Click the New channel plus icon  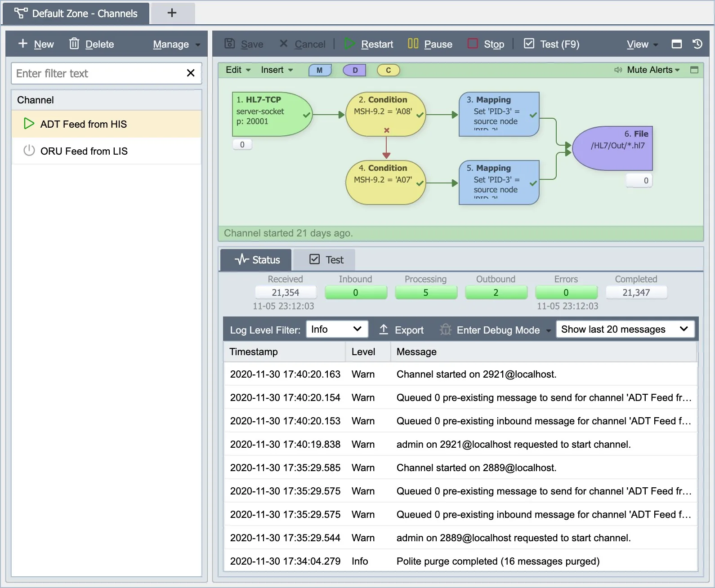[23, 44]
